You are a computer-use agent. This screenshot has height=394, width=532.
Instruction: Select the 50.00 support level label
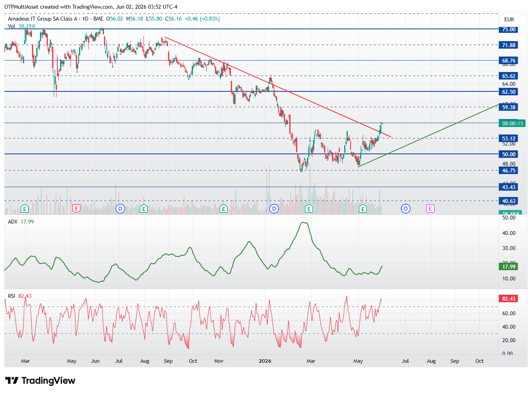pos(508,154)
